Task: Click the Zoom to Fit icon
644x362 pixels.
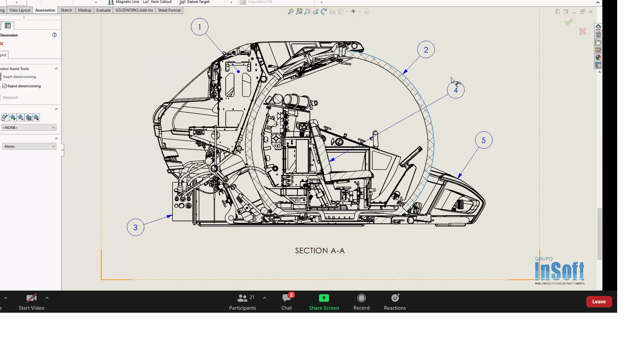Action: (290, 12)
